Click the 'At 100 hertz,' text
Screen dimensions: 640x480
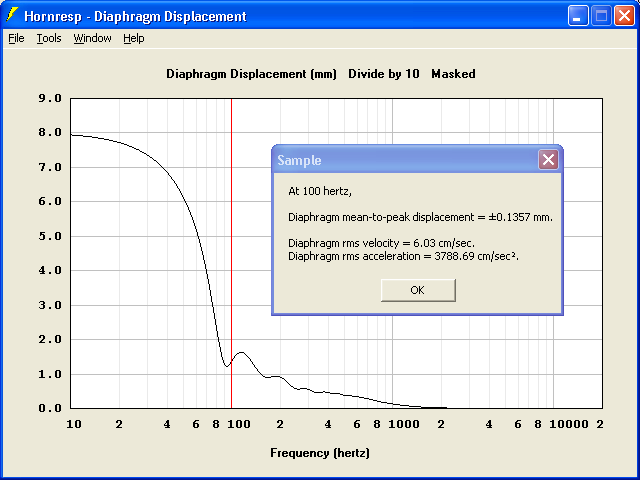pyautogui.click(x=320, y=191)
